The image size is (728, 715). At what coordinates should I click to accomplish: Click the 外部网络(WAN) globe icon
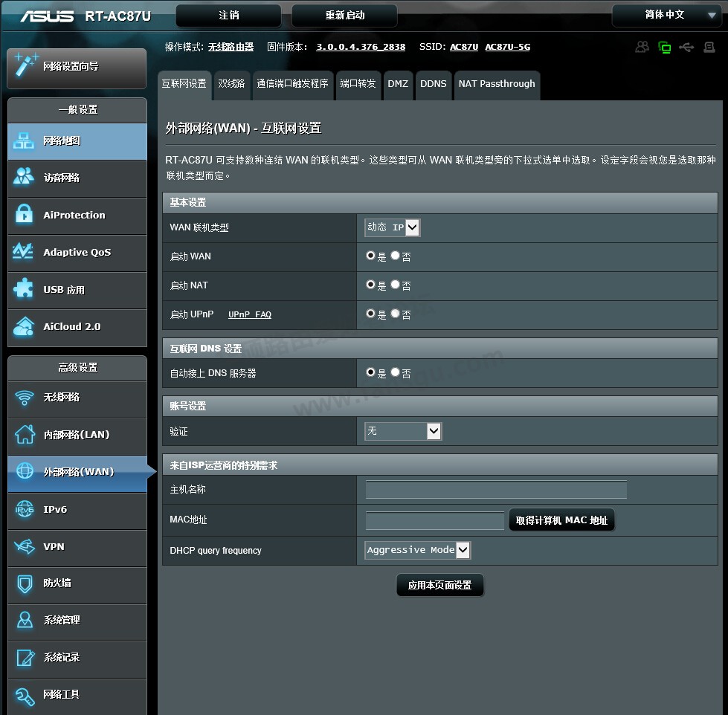(25, 471)
